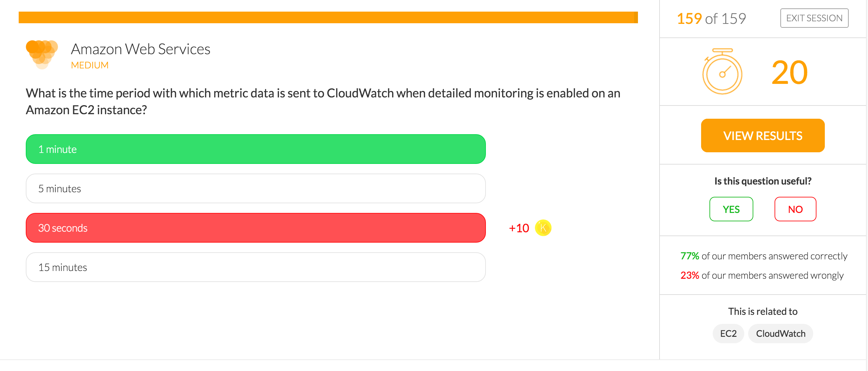Open the CloudWatch related topic tag

coord(780,334)
